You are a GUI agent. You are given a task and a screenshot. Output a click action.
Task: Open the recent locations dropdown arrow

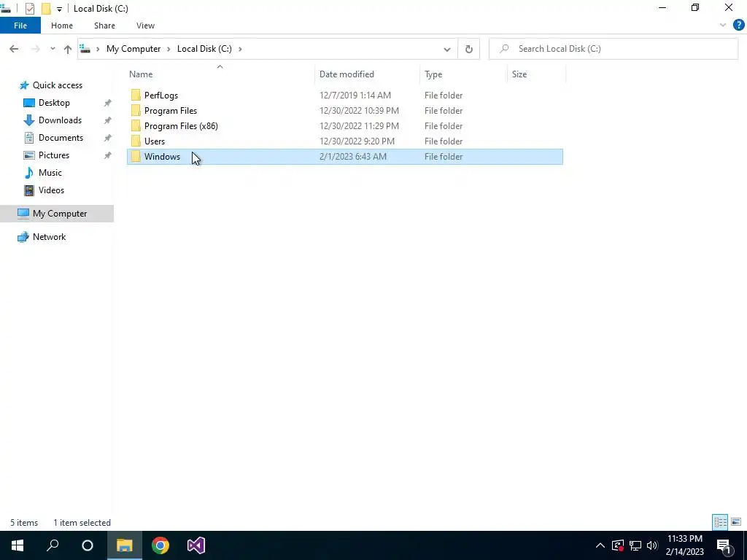pyautogui.click(x=53, y=49)
